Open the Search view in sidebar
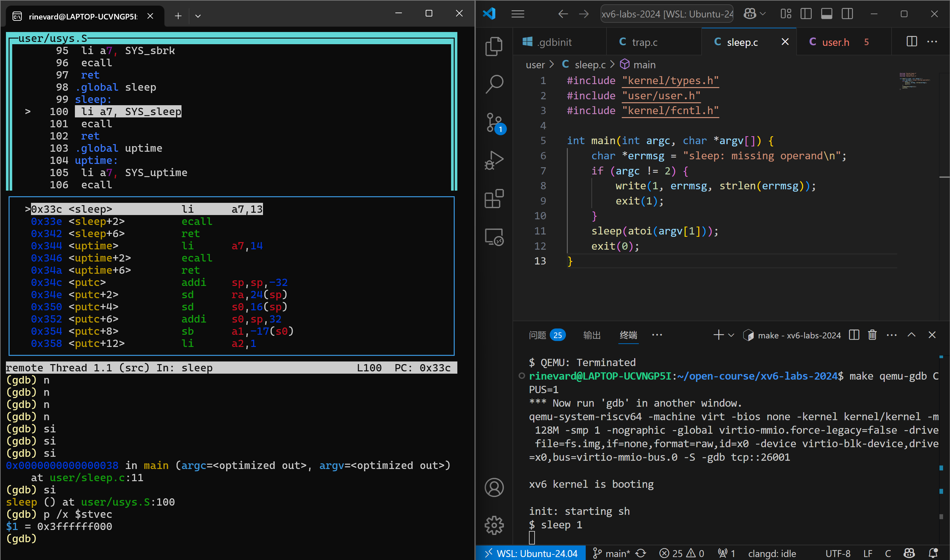This screenshot has height=560, width=950. [x=494, y=84]
